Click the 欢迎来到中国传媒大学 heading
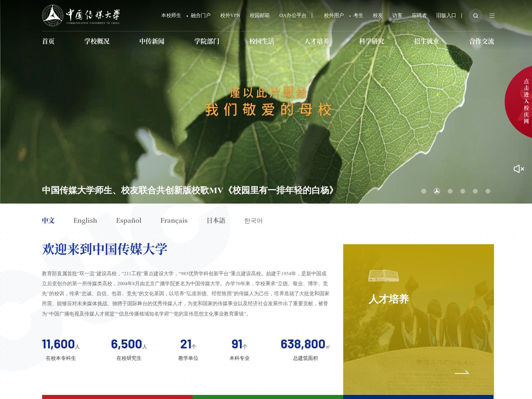The image size is (532, 399). point(105,249)
